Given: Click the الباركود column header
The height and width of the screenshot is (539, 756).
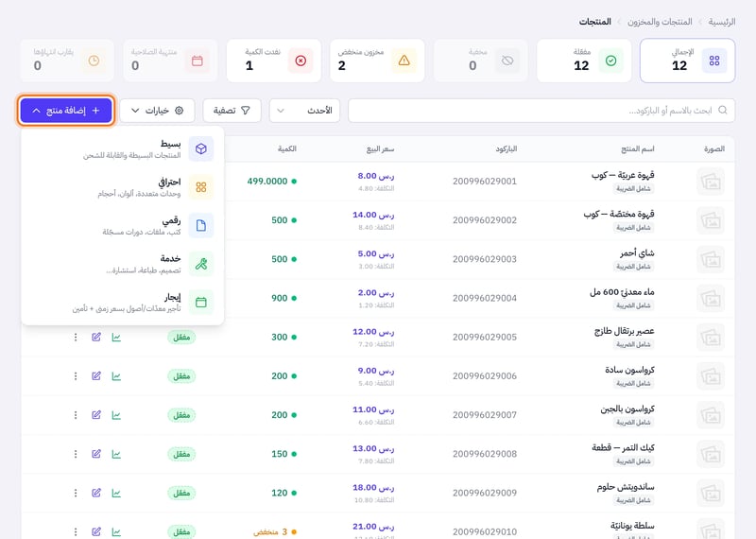Looking at the screenshot, I should pyautogui.click(x=507, y=148).
